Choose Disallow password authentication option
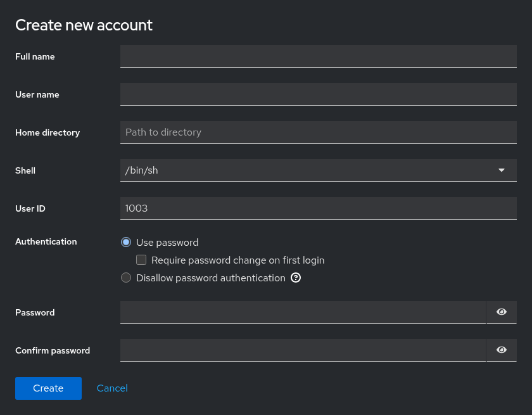Screen dimensions: 532x415 (x=126, y=278)
